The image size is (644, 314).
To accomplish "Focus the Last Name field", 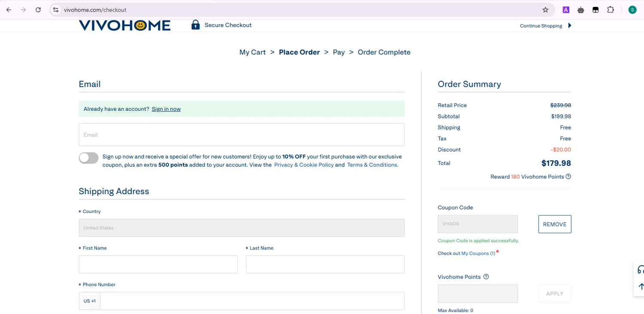I will click(325, 264).
